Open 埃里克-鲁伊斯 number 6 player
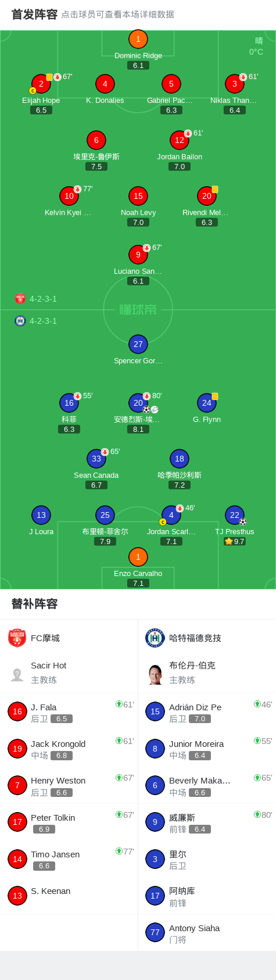Screen dimensions: 276x980 (x=96, y=140)
